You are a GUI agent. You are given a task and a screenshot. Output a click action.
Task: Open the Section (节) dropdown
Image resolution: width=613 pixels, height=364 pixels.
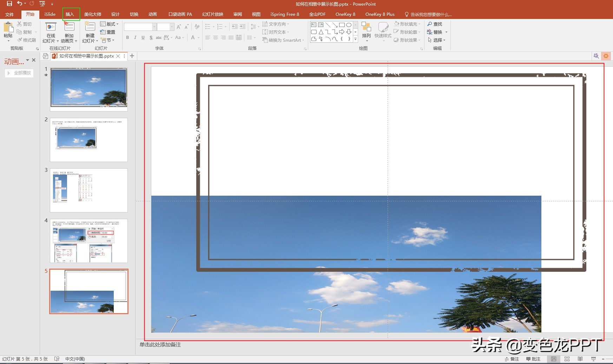(x=108, y=40)
